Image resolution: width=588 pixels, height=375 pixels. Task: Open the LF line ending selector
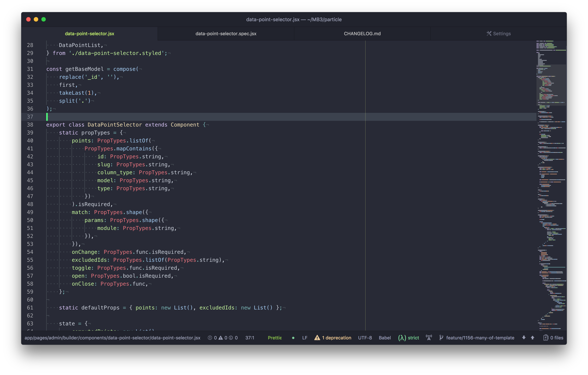pos(304,338)
